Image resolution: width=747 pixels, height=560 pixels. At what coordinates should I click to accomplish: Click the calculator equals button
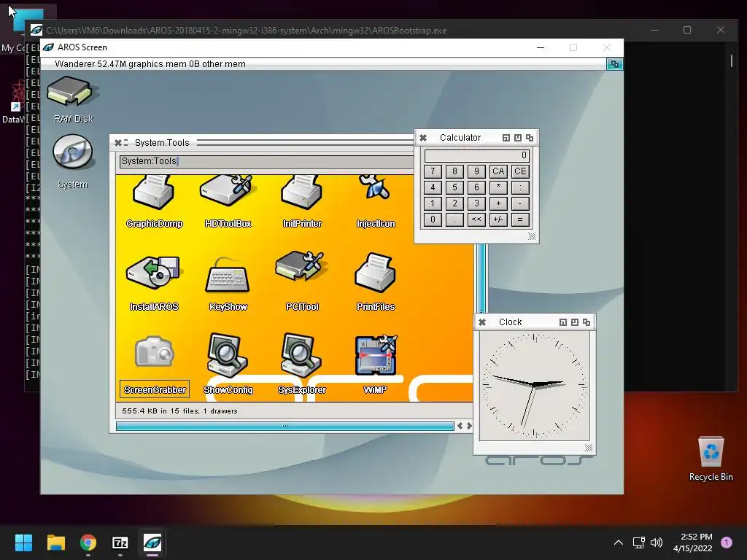tap(520, 220)
